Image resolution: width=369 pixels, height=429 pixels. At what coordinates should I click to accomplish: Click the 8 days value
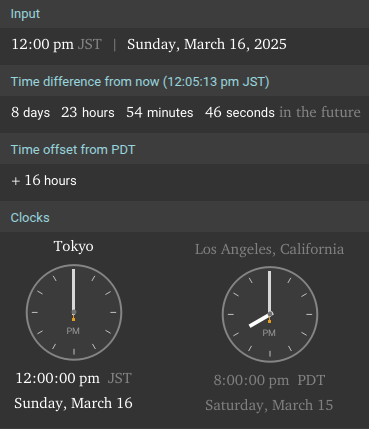(x=30, y=112)
